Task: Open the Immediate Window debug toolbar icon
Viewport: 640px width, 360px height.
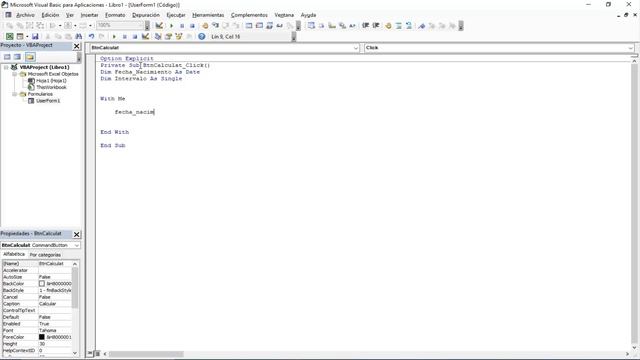Action: pyautogui.click(x=259, y=26)
